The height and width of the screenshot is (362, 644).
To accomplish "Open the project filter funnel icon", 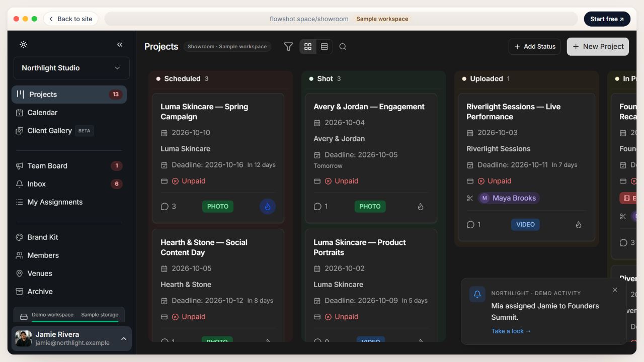I will [x=288, y=47].
